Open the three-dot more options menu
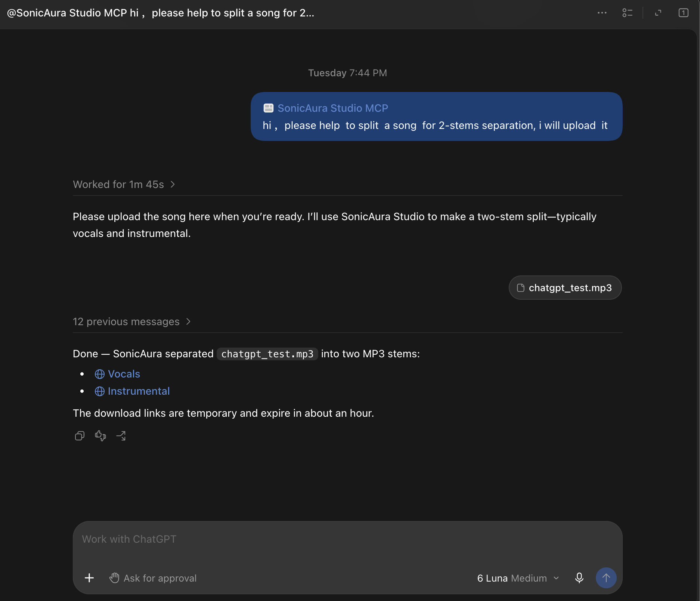Image resolution: width=700 pixels, height=601 pixels. (x=602, y=13)
